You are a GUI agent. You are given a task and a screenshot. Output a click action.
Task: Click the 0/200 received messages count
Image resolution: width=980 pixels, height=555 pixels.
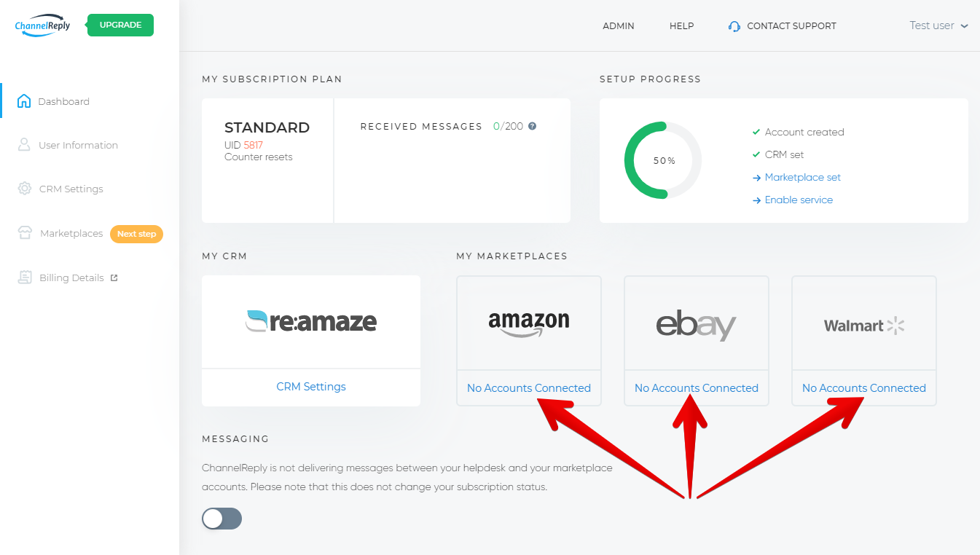click(509, 126)
